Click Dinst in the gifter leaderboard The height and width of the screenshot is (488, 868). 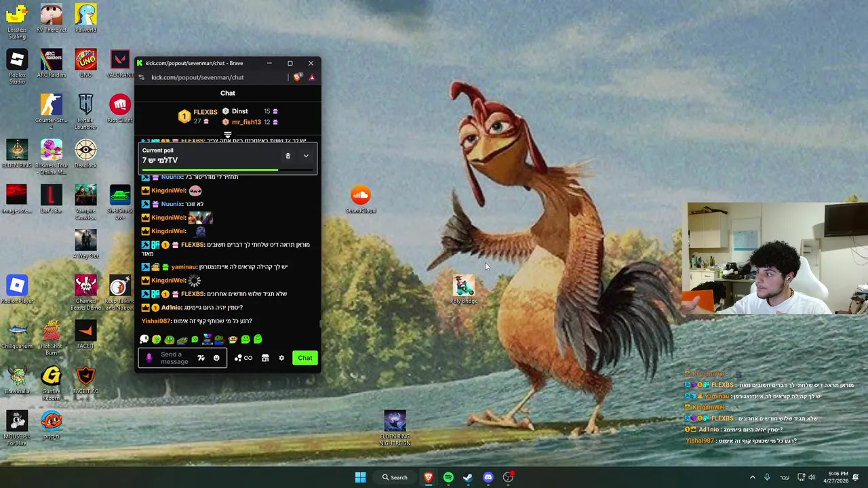click(240, 111)
